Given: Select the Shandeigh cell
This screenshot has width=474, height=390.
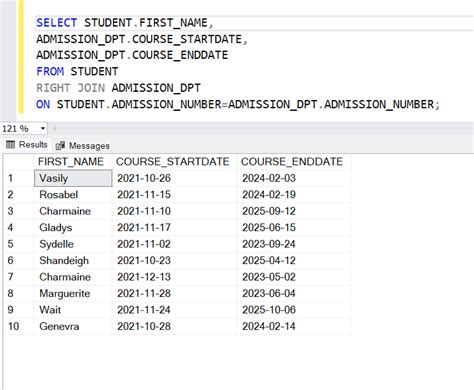Looking at the screenshot, I should pyautogui.click(x=73, y=260).
